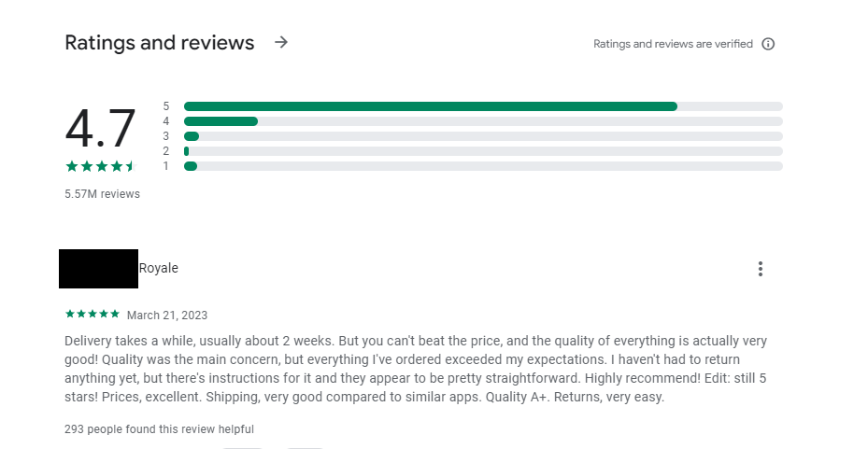Click the March 21, 2023 review date
Image resolution: width=868 pixels, height=449 pixels.
(x=167, y=316)
